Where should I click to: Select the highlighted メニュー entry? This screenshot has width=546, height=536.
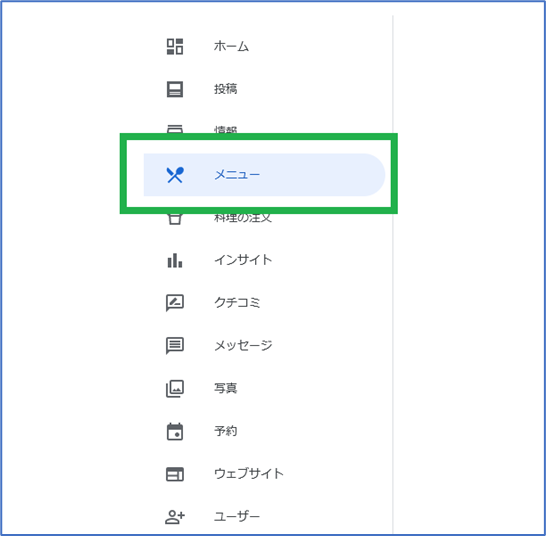point(264,175)
